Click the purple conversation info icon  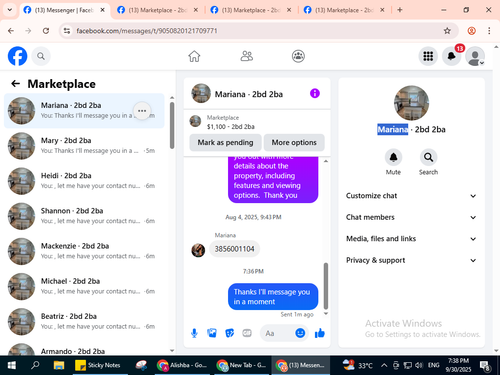coord(315,93)
